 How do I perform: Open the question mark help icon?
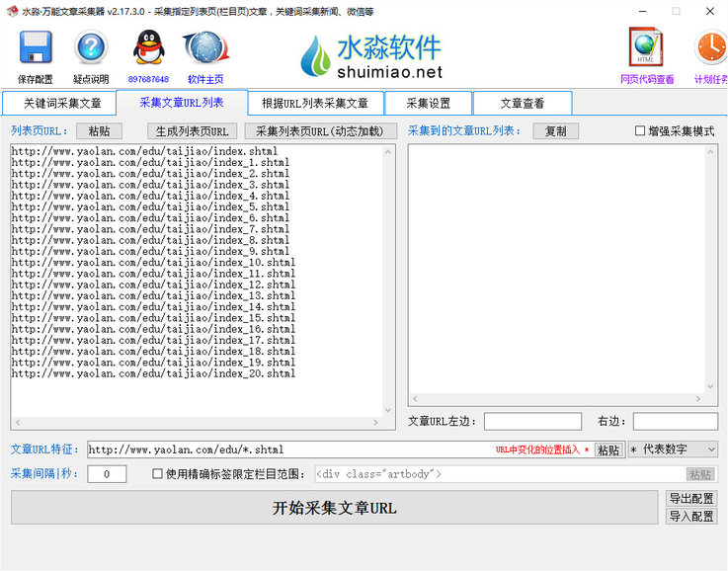(90, 47)
